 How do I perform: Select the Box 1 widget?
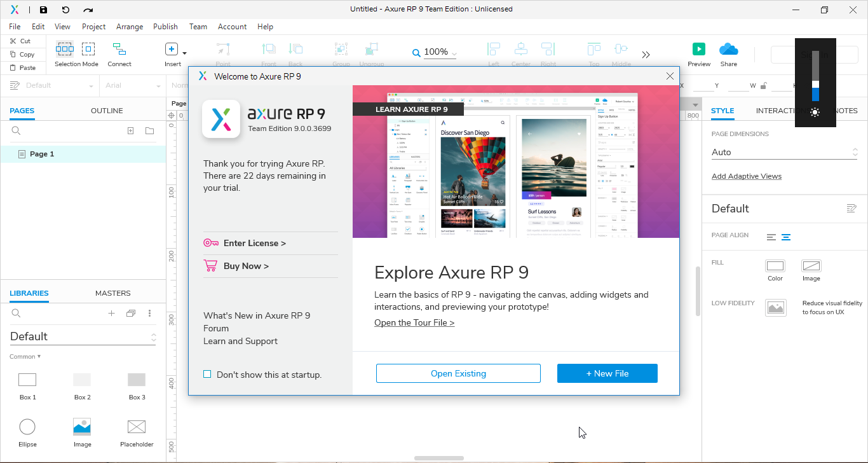click(27, 385)
